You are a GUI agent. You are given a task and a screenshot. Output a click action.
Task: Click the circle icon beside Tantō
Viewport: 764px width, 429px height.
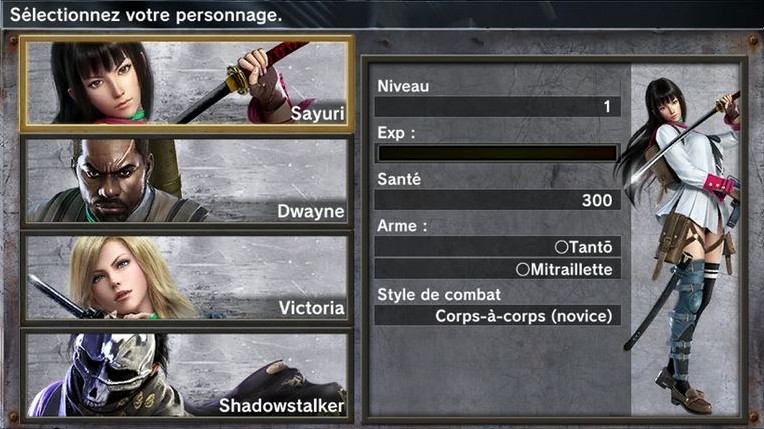(561, 247)
